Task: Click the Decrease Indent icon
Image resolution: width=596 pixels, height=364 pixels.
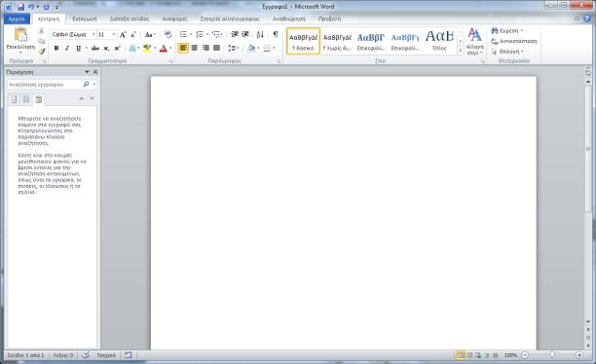Action: click(235, 35)
